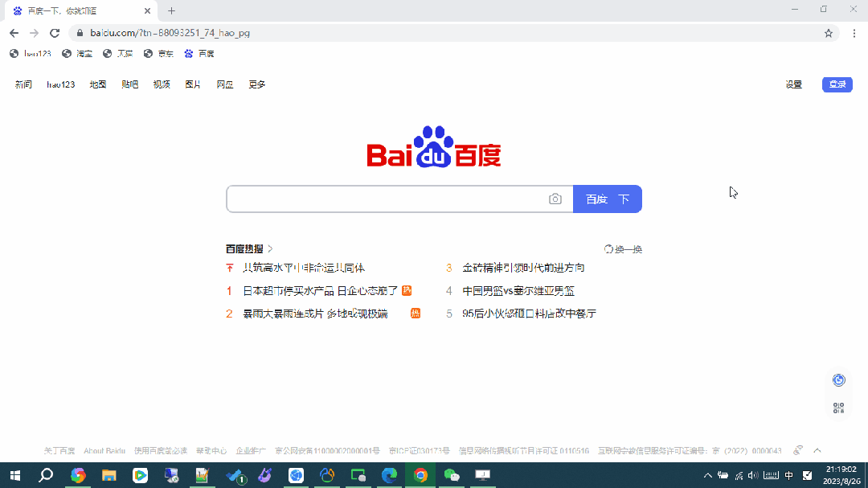The height and width of the screenshot is (488, 868).
Task: Open the 天猫 bookmark
Action: tap(118, 54)
